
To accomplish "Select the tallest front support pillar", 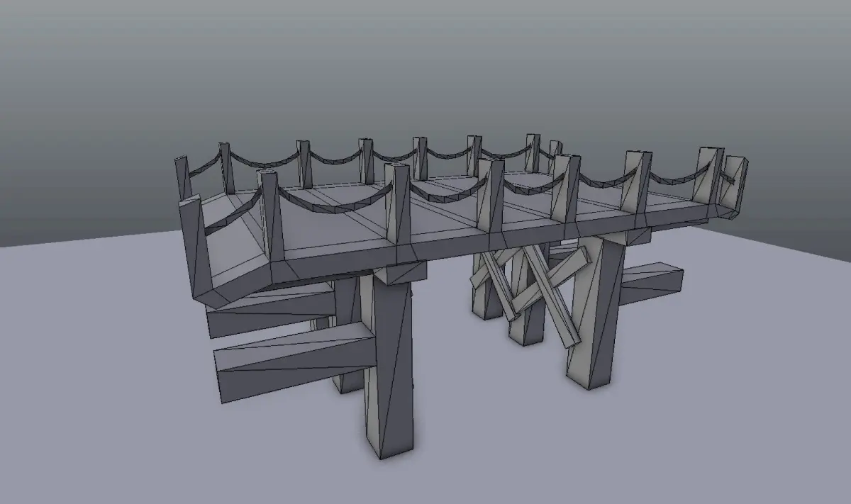I will tap(389, 362).
